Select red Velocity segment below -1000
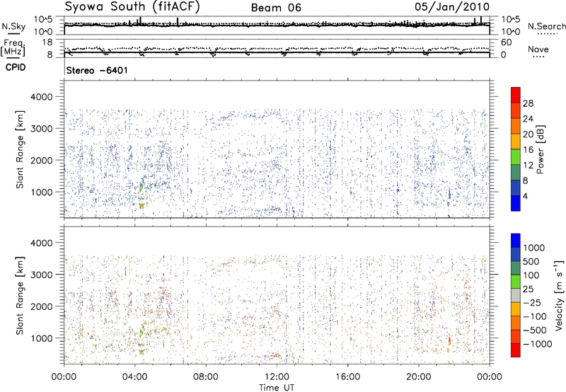This screenshot has height=392, width=566. click(516, 350)
